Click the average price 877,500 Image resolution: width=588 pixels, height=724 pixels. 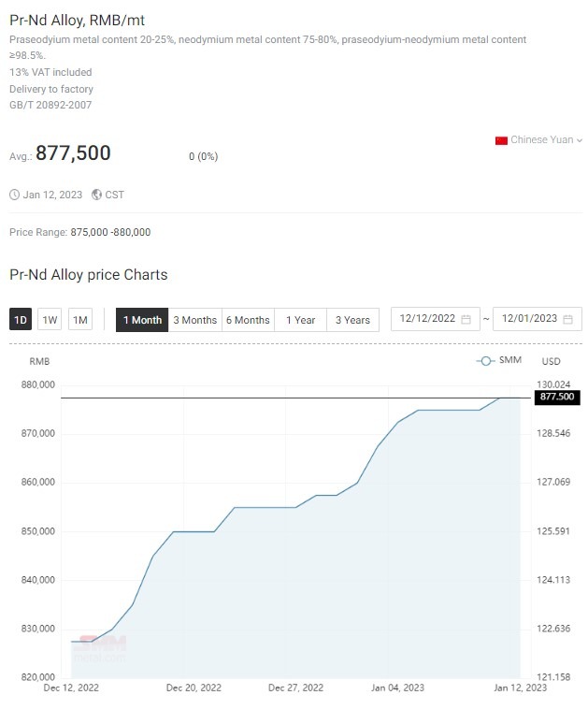click(x=73, y=152)
